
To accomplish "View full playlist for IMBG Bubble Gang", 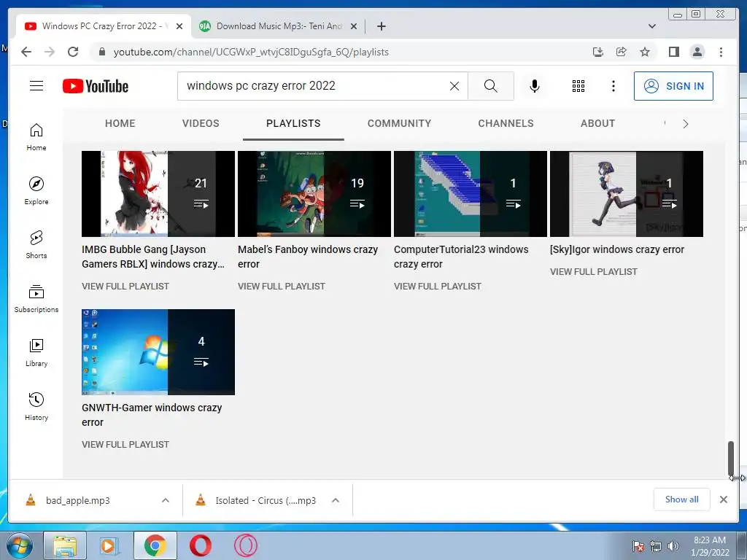I will tap(125, 286).
